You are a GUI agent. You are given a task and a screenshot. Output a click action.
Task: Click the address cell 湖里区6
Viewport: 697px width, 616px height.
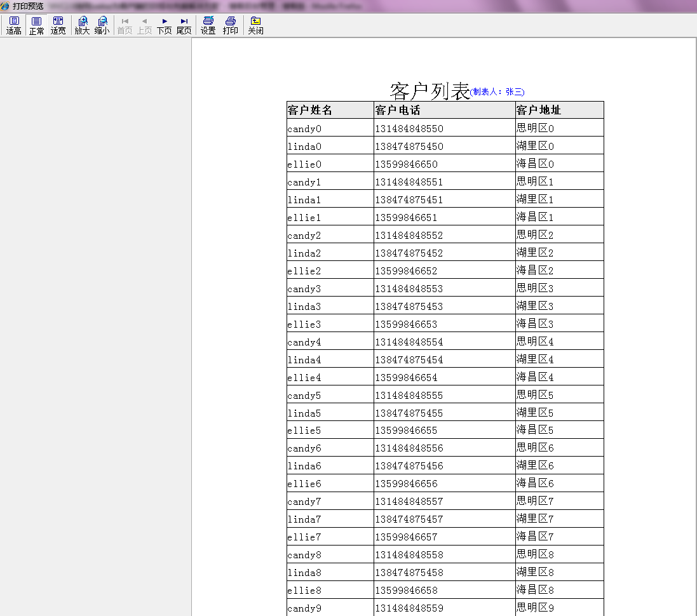(x=560, y=465)
